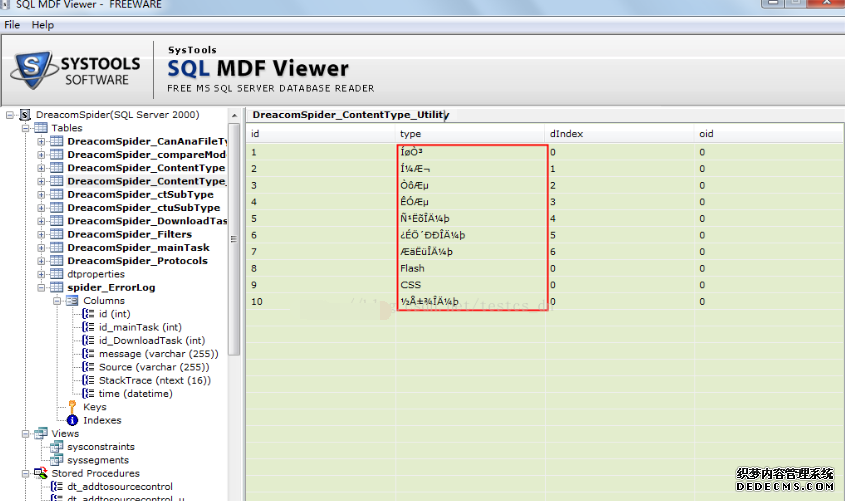Click table icon for spider_ErrorLog

(x=57, y=287)
